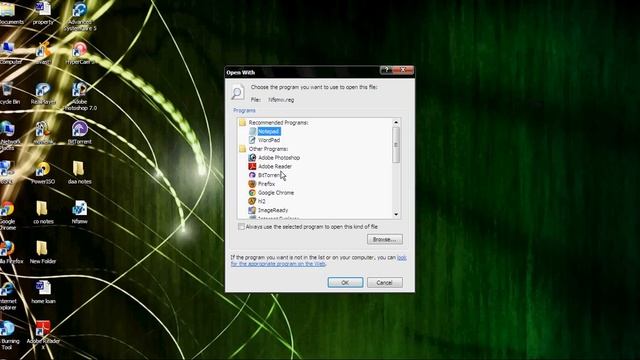This screenshot has width=640, height=360.
Task: Click the Browse... button
Action: (x=384, y=239)
